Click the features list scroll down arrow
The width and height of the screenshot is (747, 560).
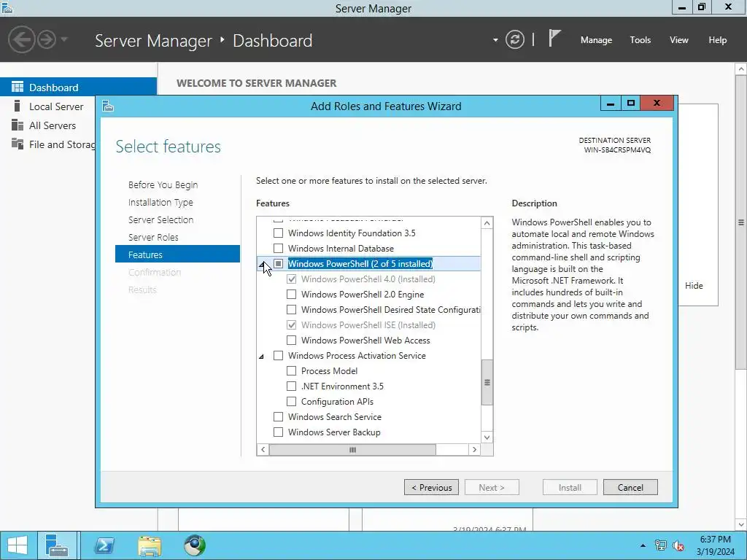tap(487, 437)
